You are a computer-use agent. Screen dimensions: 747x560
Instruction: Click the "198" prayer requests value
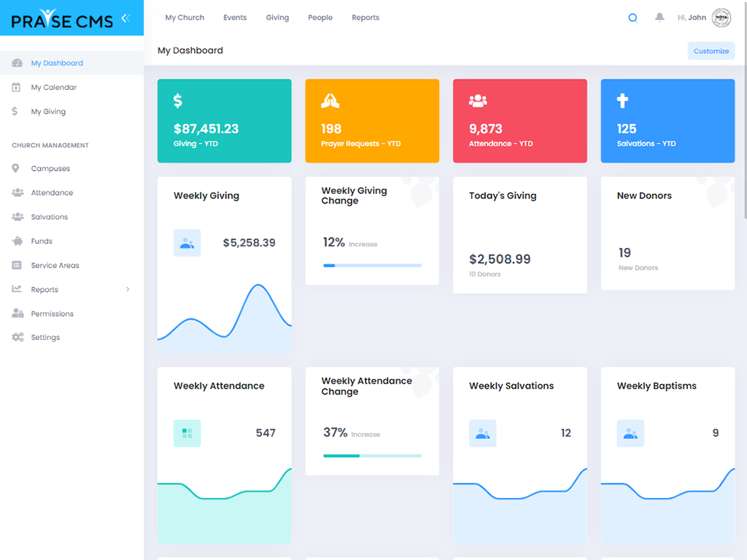(x=331, y=128)
